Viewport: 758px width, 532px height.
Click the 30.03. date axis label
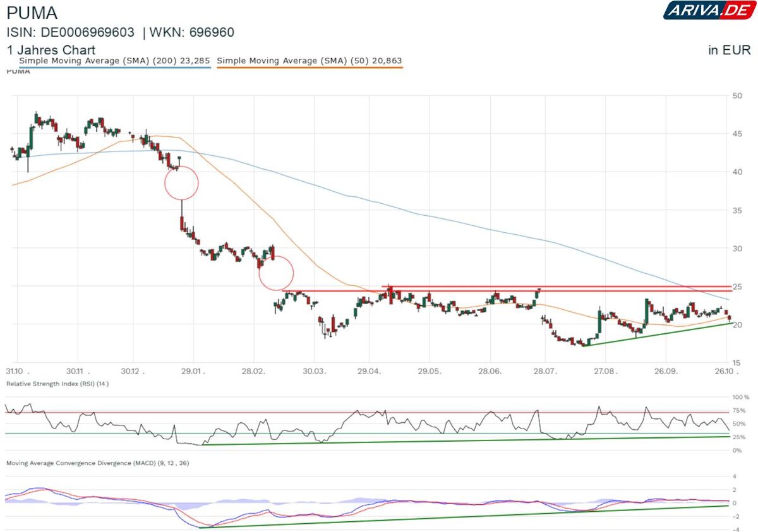pyautogui.click(x=314, y=371)
